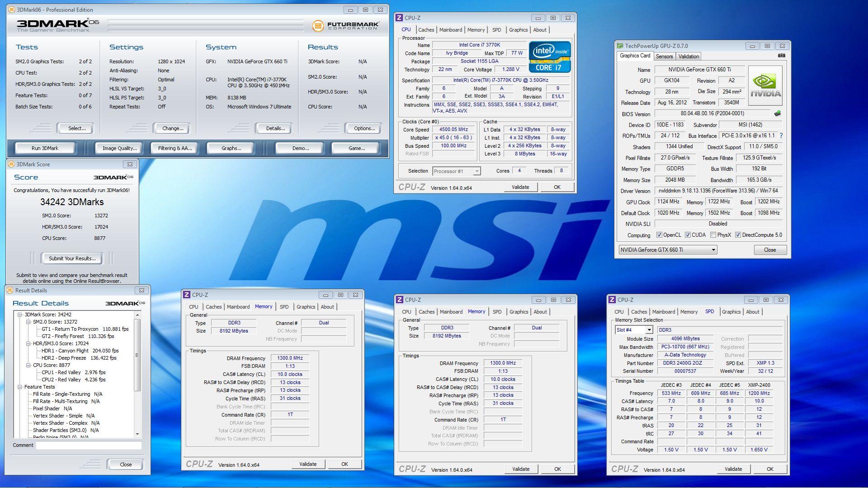Click Close in the GPU-Z window
The width and height of the screenshot is (868, 488).
pos(770,250)
